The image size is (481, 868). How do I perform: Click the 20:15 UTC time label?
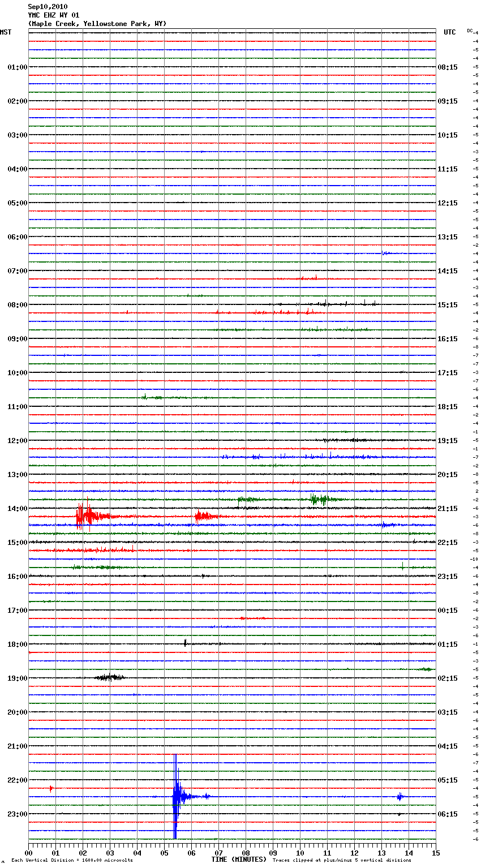448,475
